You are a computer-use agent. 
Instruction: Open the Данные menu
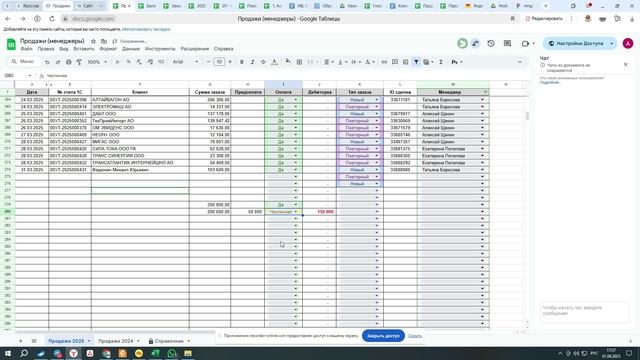[x=131, y=49]
